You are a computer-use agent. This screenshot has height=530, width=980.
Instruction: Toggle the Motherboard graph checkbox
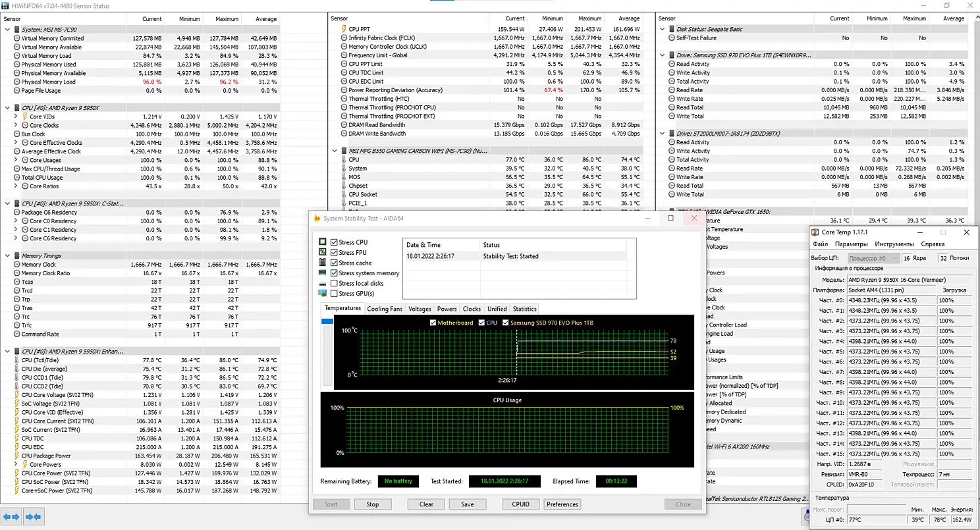[x=433, y=323]
